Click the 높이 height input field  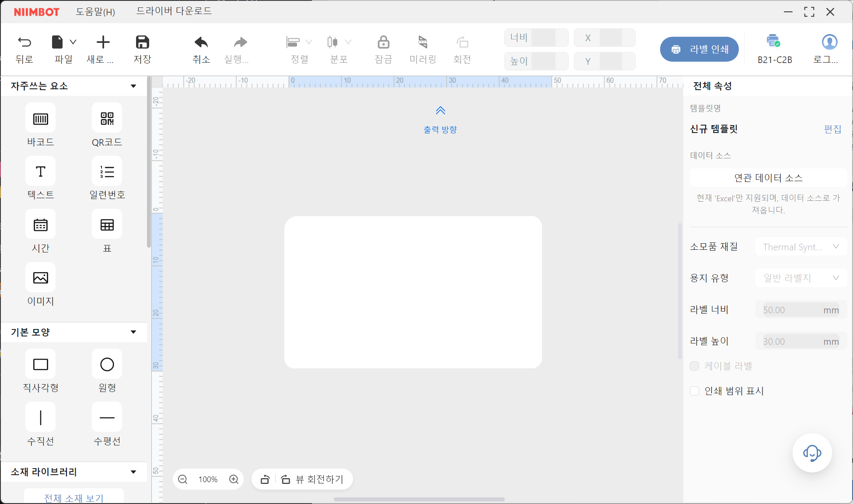tap(536, 61)
